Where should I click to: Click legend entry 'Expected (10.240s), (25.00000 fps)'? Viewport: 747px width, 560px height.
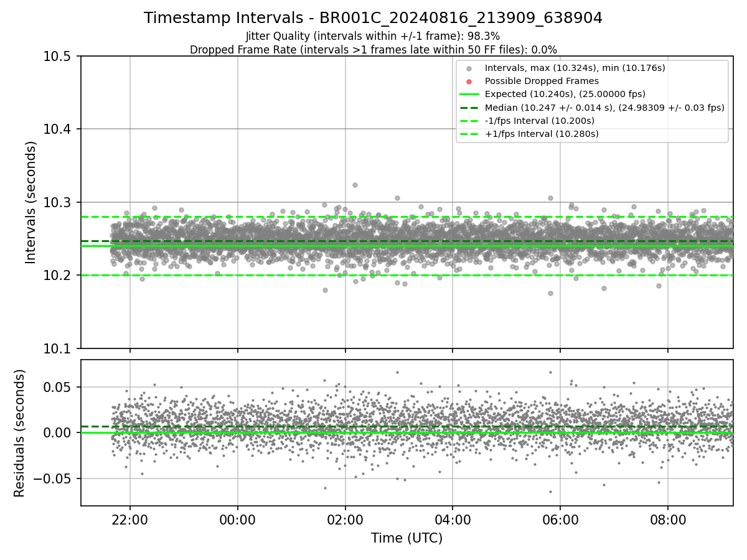565,94
